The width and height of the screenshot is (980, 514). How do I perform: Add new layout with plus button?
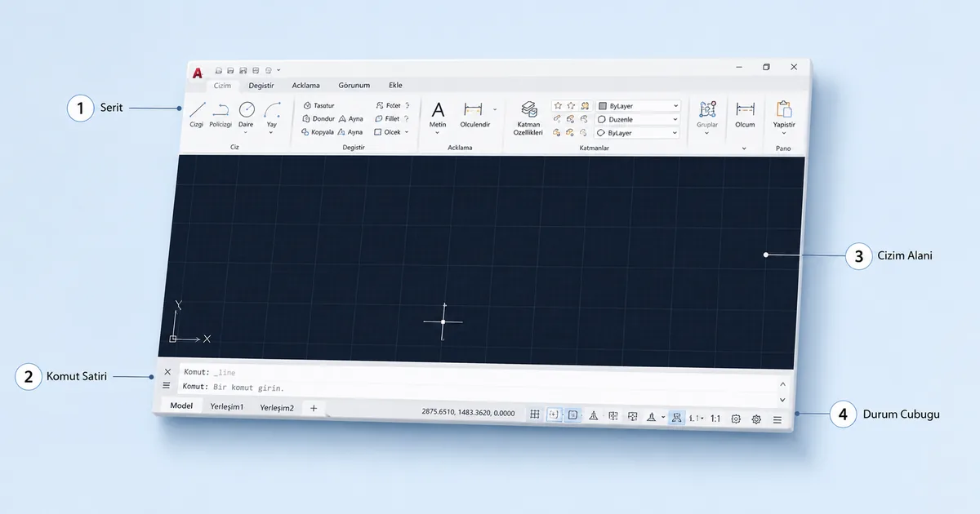click(314, 408)
